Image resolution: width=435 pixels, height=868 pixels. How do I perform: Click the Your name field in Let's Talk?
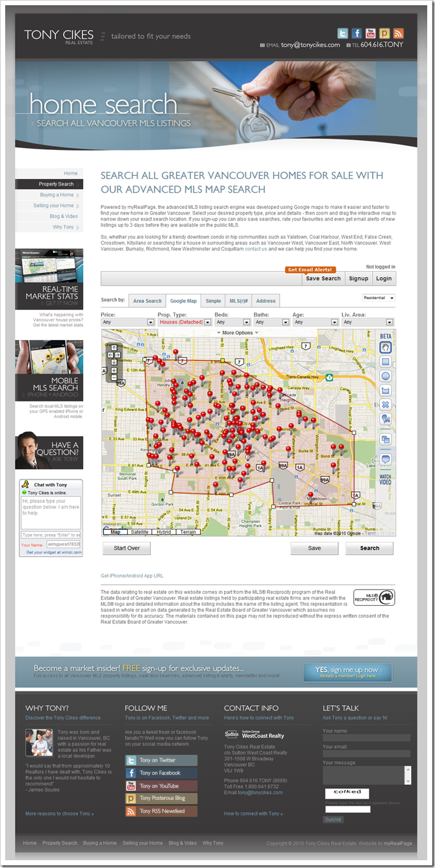[x=366, y=738]
